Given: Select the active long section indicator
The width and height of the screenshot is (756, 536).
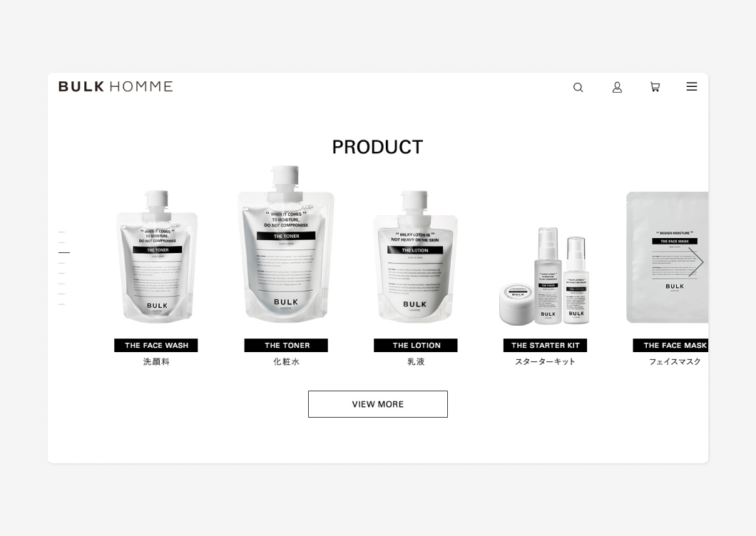Looking at the screenshot, I should (x=64, y=252).
